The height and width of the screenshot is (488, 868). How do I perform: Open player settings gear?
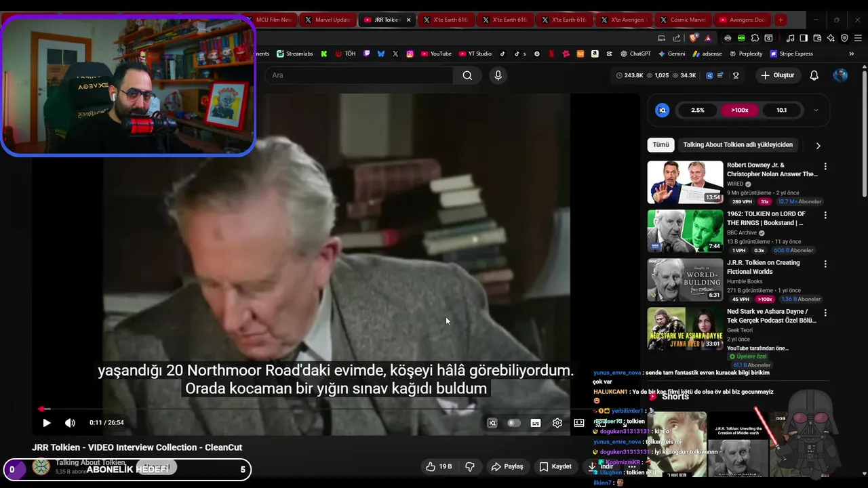point(557,423)
